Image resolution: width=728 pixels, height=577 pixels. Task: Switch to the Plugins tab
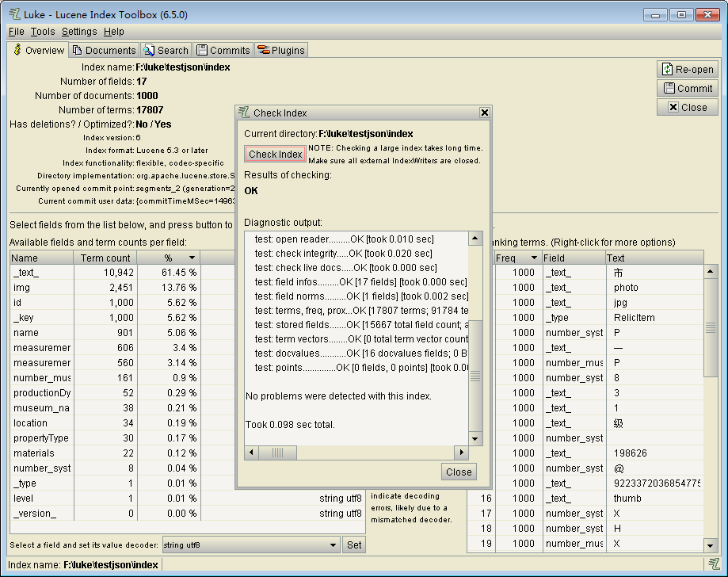tap(281, 50)
